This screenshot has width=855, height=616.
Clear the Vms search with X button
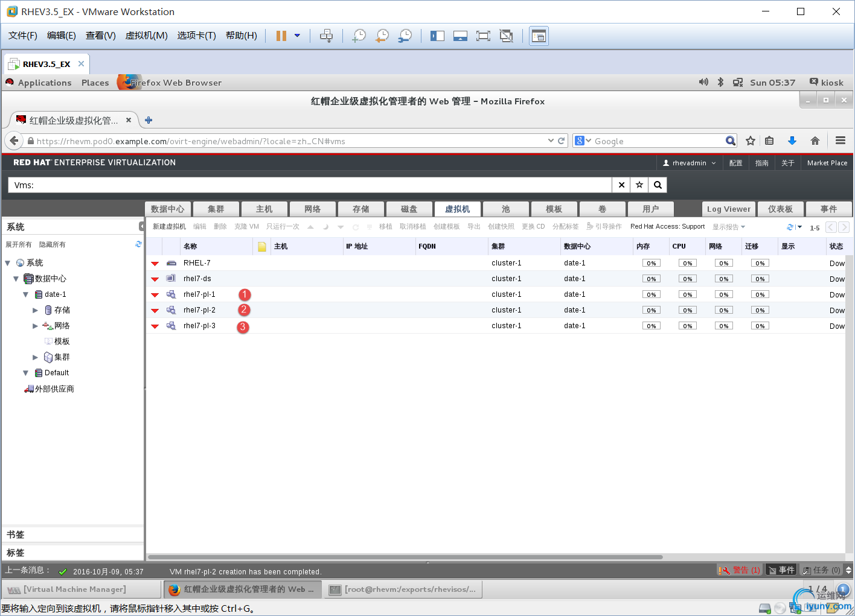pos(621,185)
